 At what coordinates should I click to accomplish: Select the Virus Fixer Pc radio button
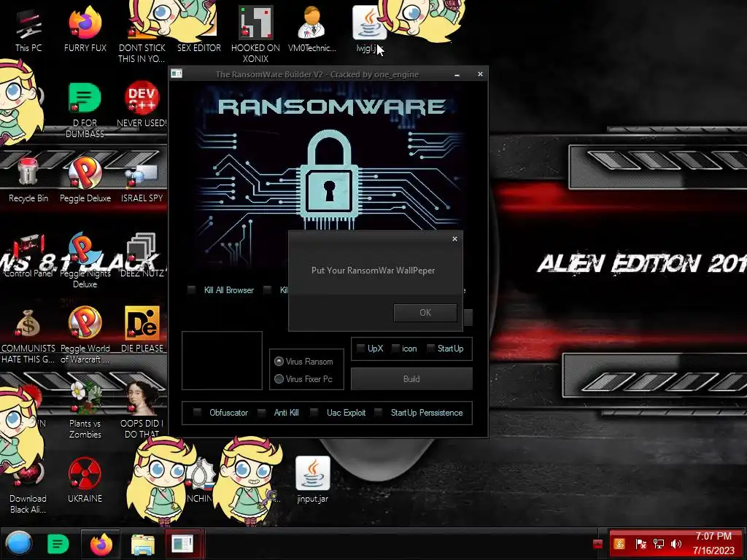pos(279,379)
